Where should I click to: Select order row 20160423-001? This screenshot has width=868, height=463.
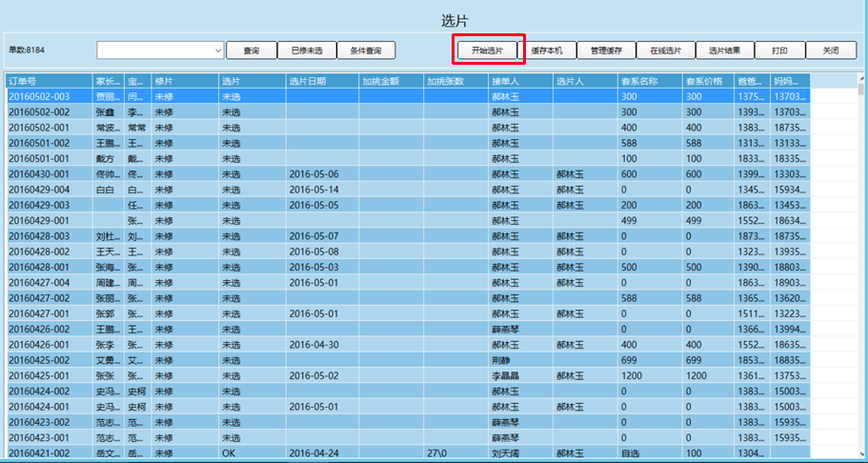[408, 437]
